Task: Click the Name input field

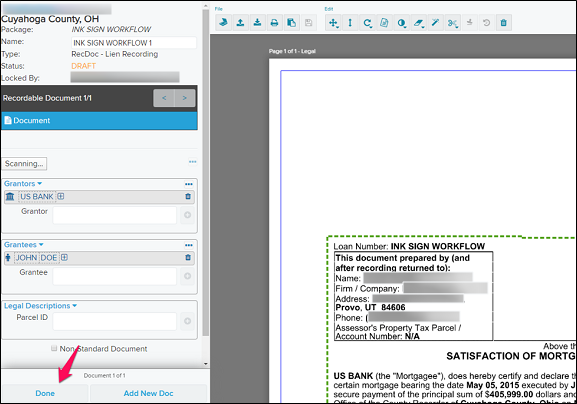Action: click(134, 43)
